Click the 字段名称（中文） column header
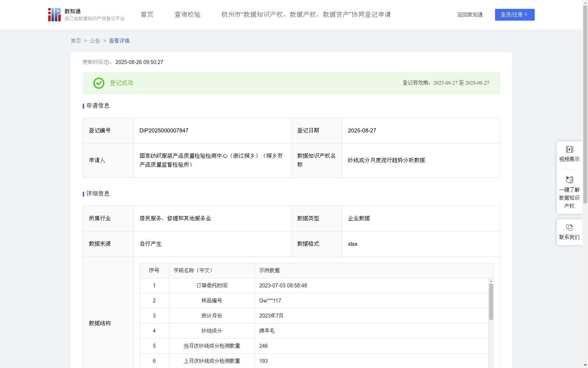Image resolution: width=588 pixels, height=368 pixels. tap(212, 270)
